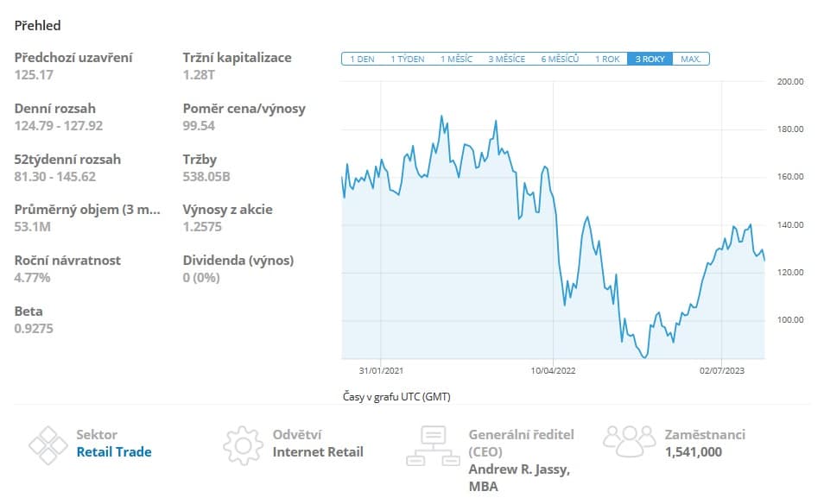
Task: Click the Zaměstnanci people icon
Action: click(630, 440)
